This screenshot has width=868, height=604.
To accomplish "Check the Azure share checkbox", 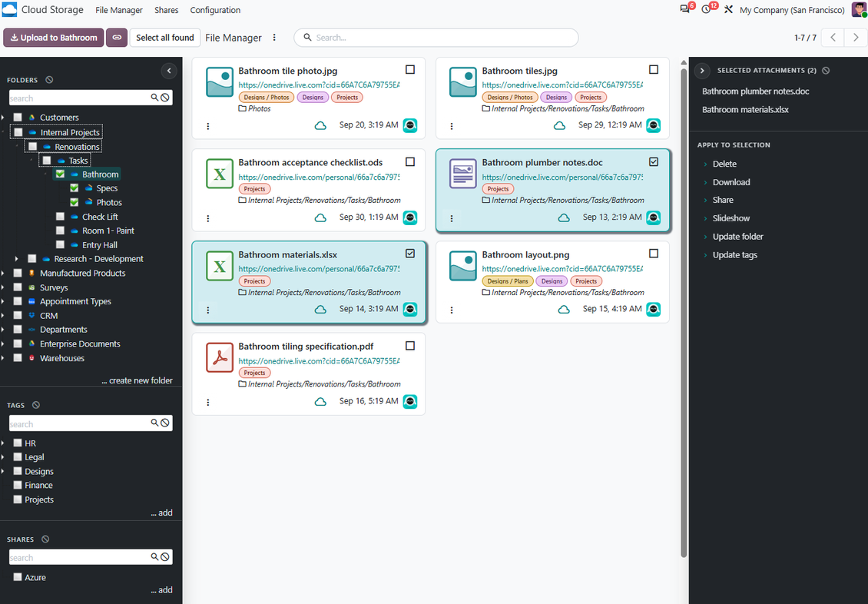I will coord(18,577).
